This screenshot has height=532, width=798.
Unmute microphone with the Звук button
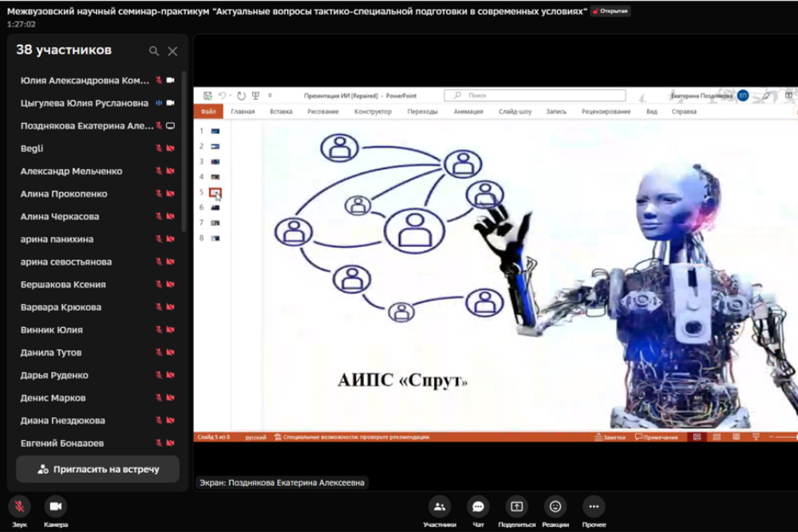[20, 506]
